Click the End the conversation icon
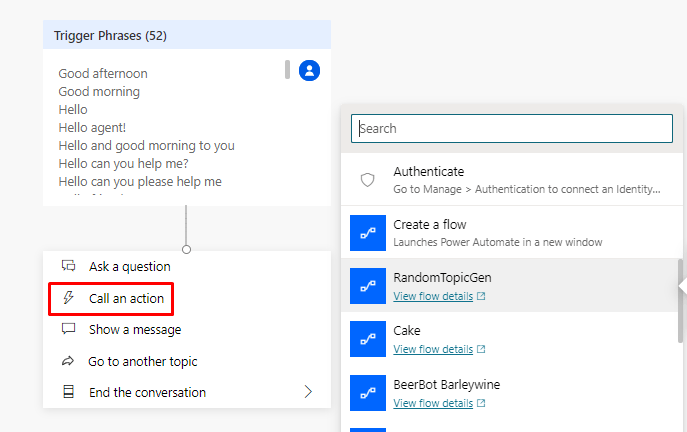 pos(69,392)
